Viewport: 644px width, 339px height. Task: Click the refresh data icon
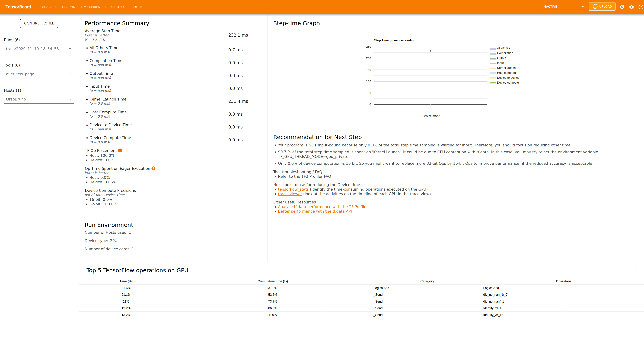click(622, 7)
